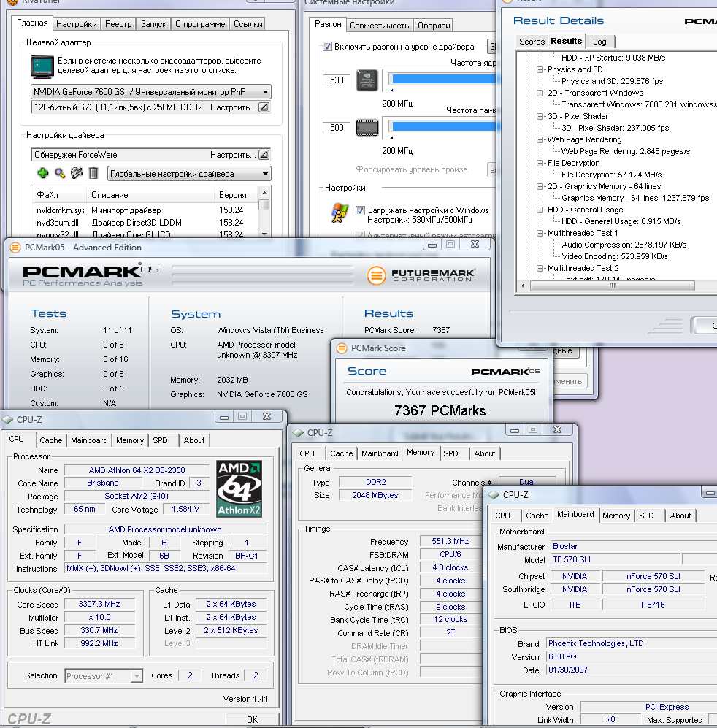717x728 pixels.
Task: Select nvlddmkm.sys row in driver file list
Action: (145, 210)
